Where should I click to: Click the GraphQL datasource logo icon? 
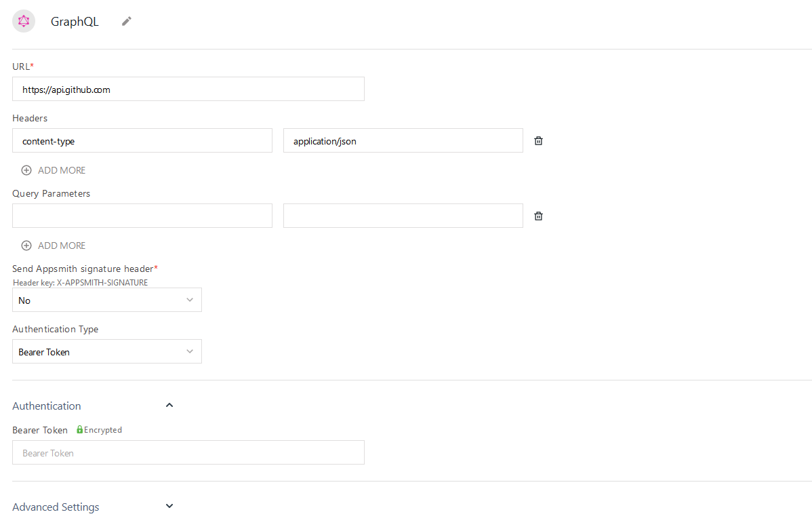tap(23, 20)
